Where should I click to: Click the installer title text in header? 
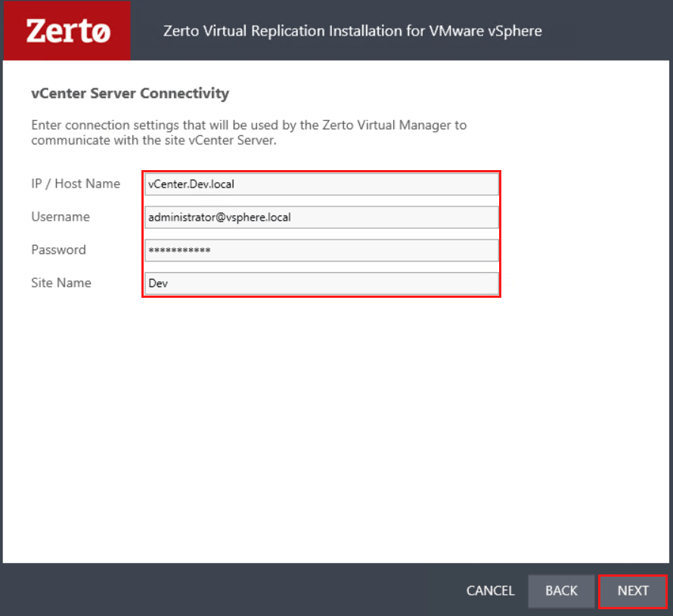352,31
